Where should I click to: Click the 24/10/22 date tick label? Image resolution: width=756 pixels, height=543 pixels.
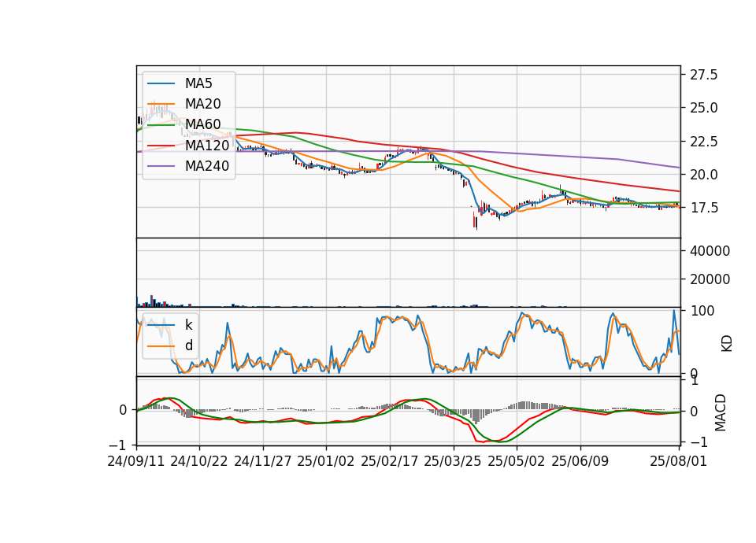coord(199,461)
